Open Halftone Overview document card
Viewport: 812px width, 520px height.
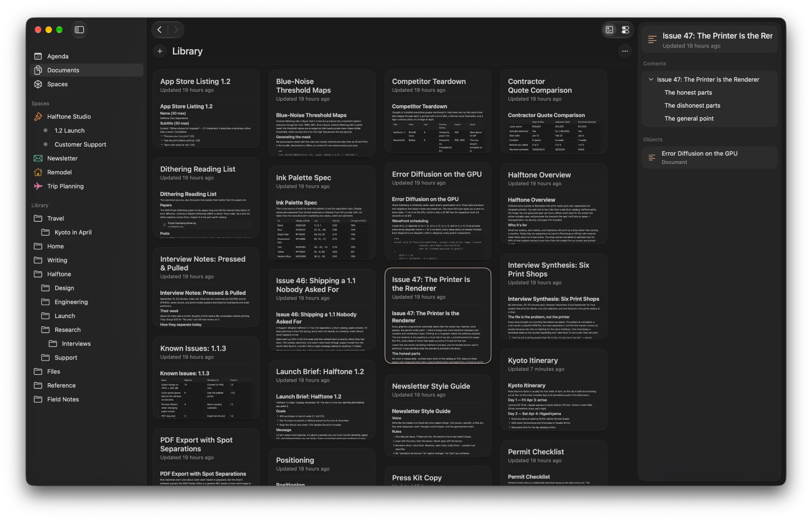[554, 204]
